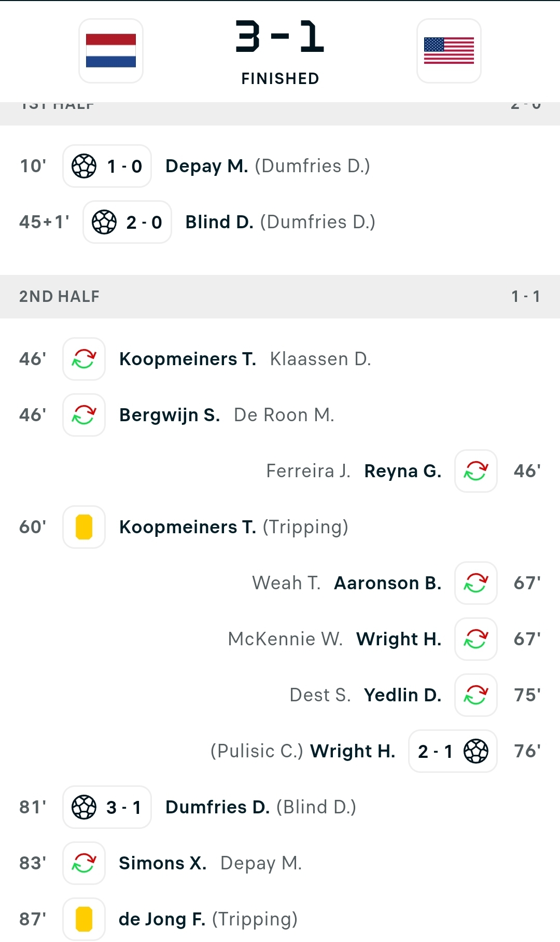
Task: Tap the Aaronson B. substitution icon
Action: tap(476, 583)
